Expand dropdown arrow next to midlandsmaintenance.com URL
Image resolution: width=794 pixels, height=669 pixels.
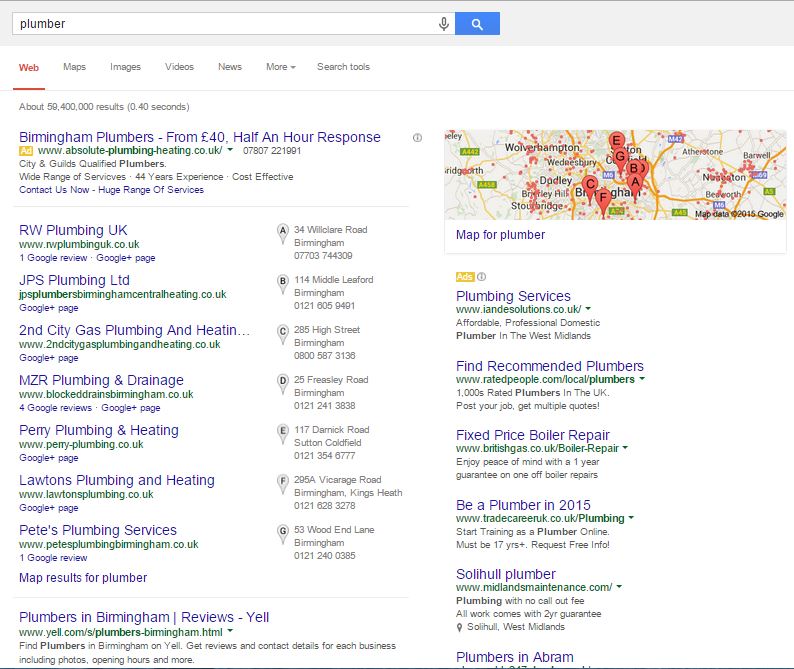[x=619, y=587]
